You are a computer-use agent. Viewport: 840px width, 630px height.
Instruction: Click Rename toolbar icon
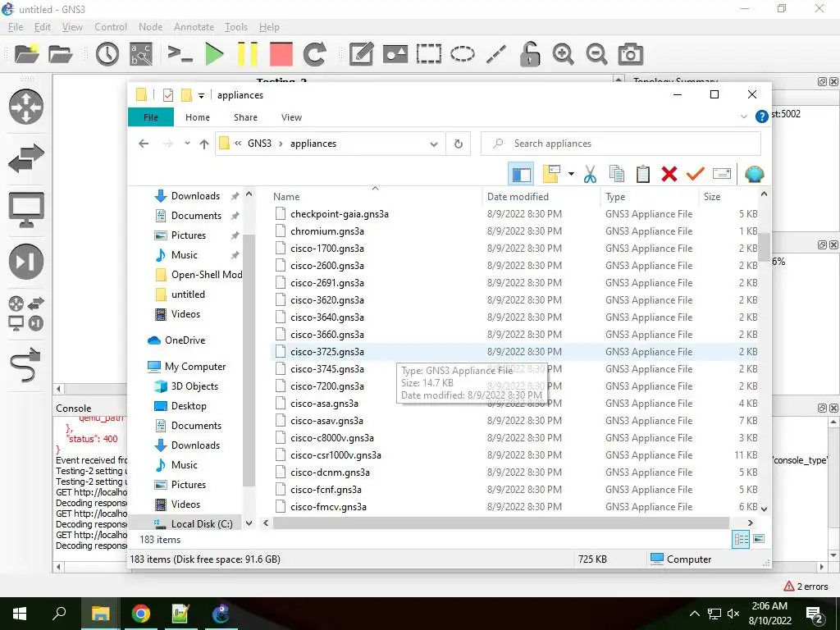click(x=722, y=174)
